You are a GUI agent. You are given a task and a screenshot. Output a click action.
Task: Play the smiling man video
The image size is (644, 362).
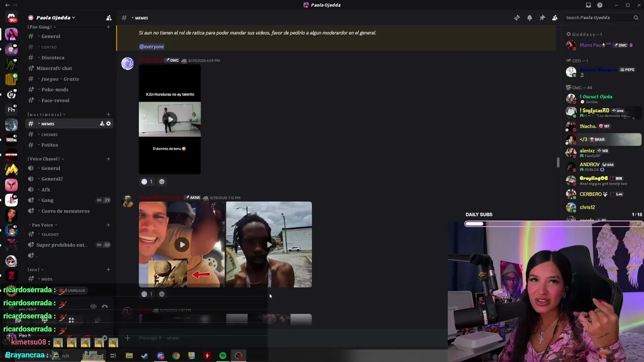coord(182,244)
